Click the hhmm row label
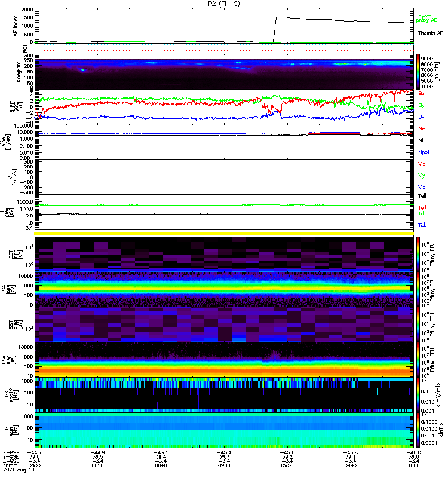Viewport: 448px width, 478px height. click(x=9, y=466)
